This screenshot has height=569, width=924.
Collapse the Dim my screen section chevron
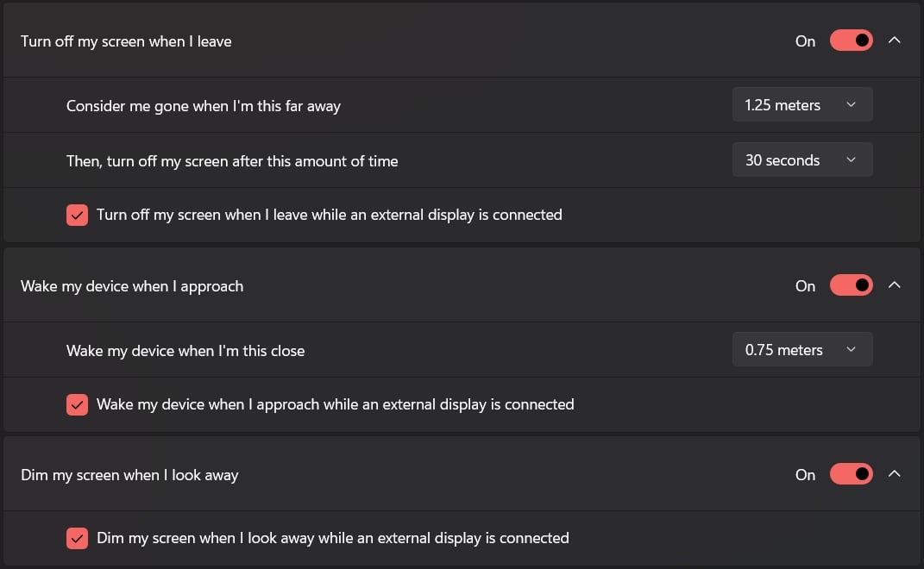pos(894,474)
